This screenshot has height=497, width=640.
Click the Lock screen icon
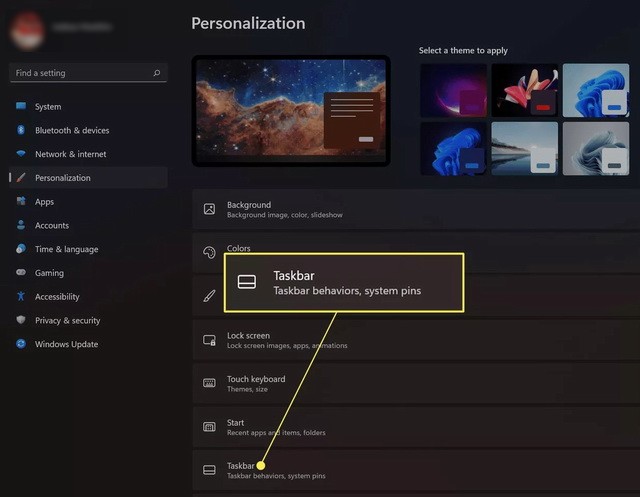(209, 340)
